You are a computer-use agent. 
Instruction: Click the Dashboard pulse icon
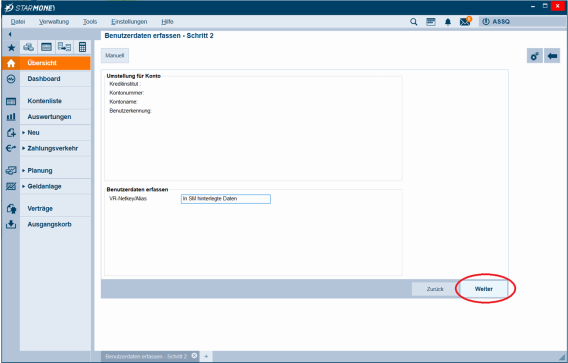tap(11, 79)
